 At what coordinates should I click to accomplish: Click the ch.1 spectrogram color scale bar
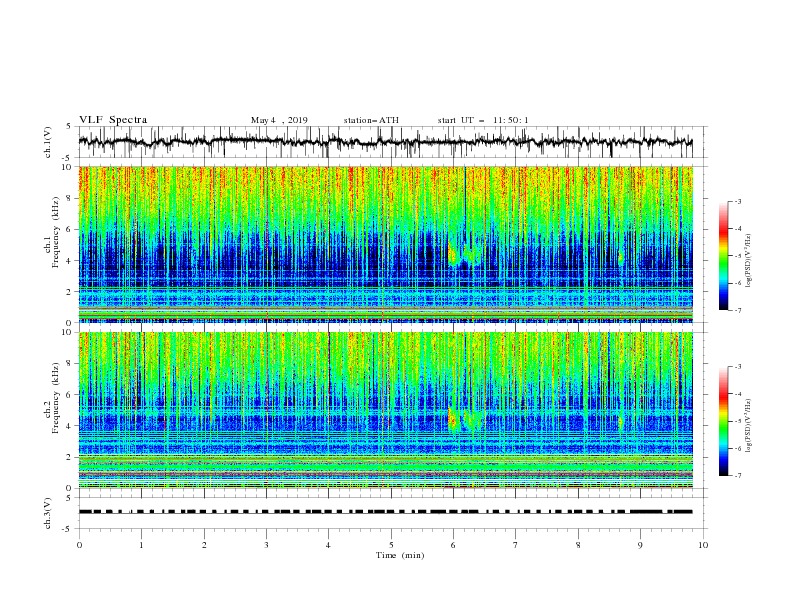[724, 256]
